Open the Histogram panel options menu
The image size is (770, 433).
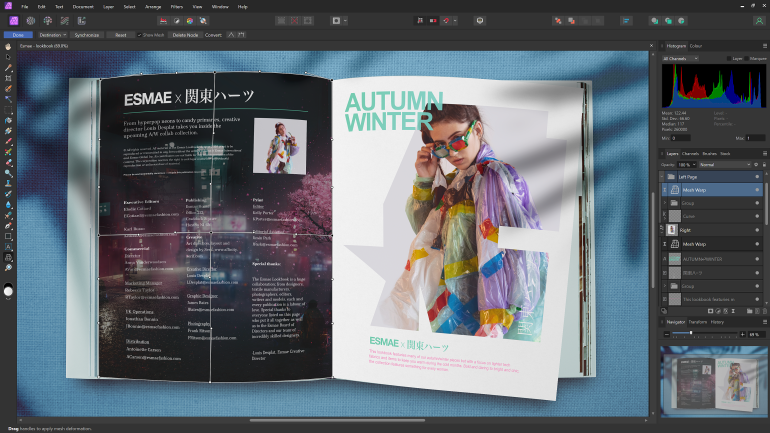[x=765, y=46]
